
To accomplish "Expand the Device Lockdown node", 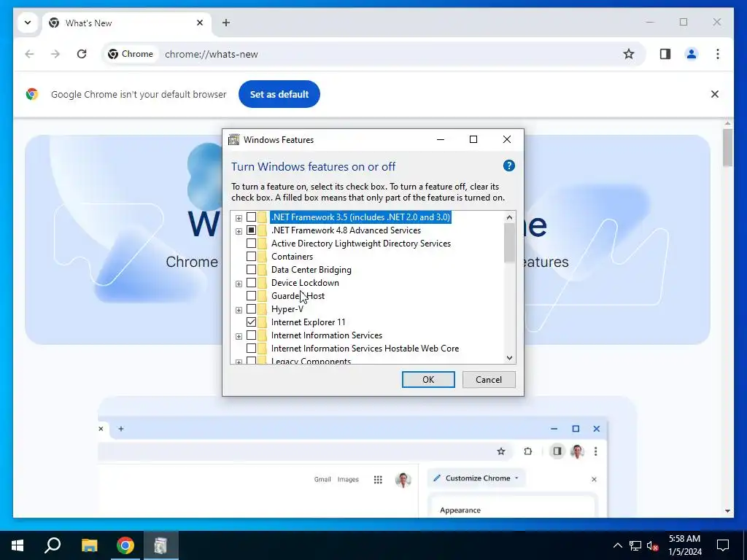I will 239,284.
